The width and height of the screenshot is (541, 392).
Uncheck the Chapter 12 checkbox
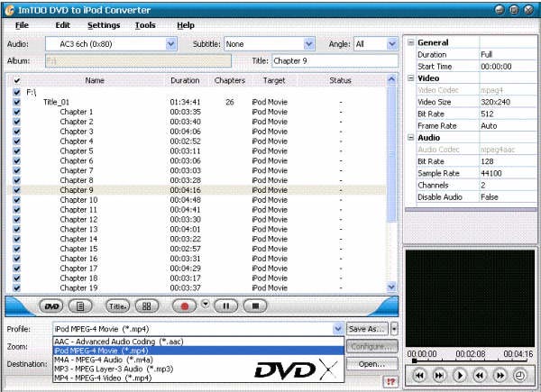16,219
